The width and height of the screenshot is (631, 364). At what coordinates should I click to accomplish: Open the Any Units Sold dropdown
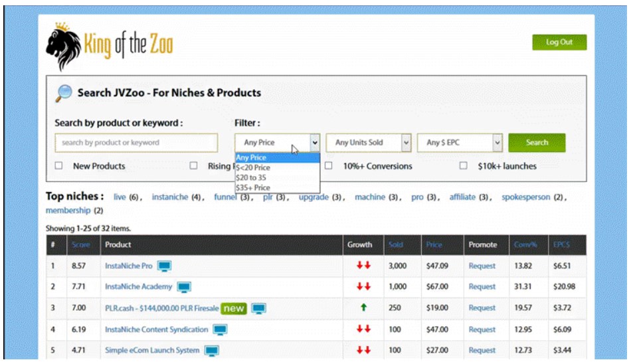(369, 143)
